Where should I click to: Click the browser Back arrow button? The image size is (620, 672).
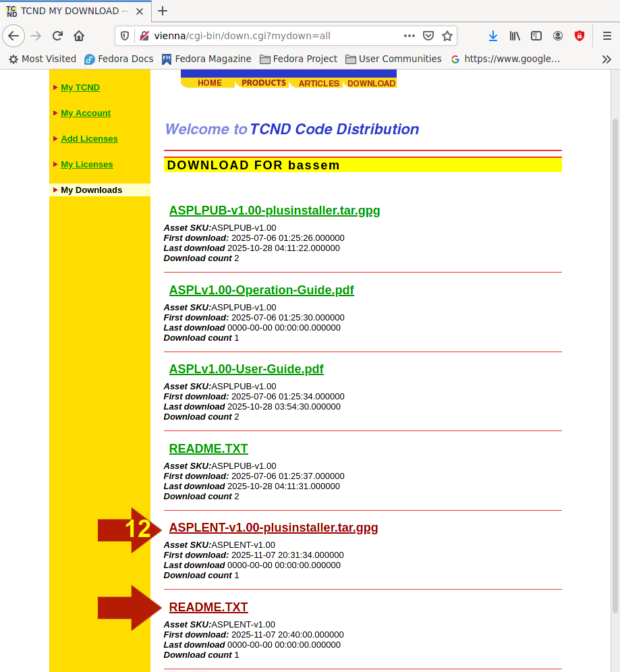click(x=13, y=36)
